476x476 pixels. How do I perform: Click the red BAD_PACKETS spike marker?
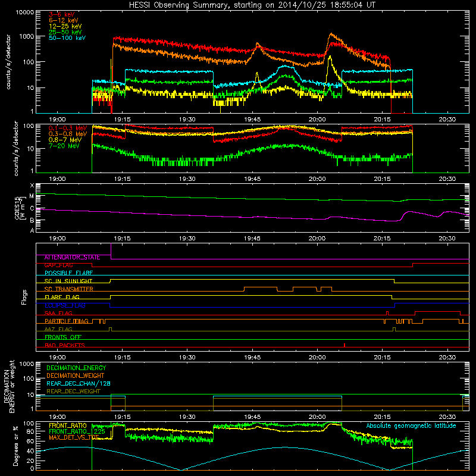[345, 345]
